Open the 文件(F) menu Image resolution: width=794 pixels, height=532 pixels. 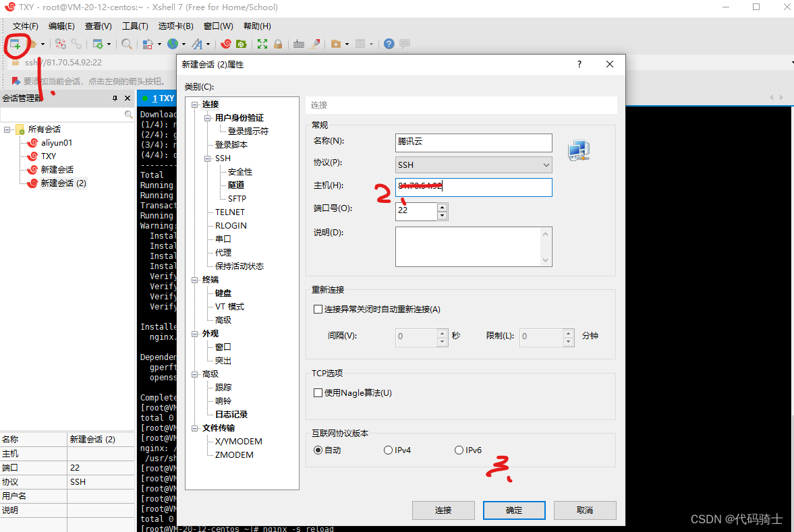coord(26,26)
